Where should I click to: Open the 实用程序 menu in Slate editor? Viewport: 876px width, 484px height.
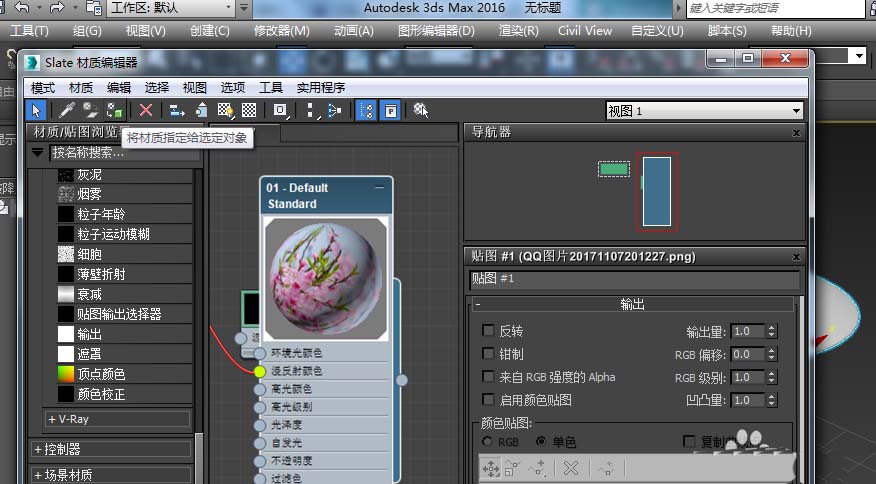pos(321,88)
